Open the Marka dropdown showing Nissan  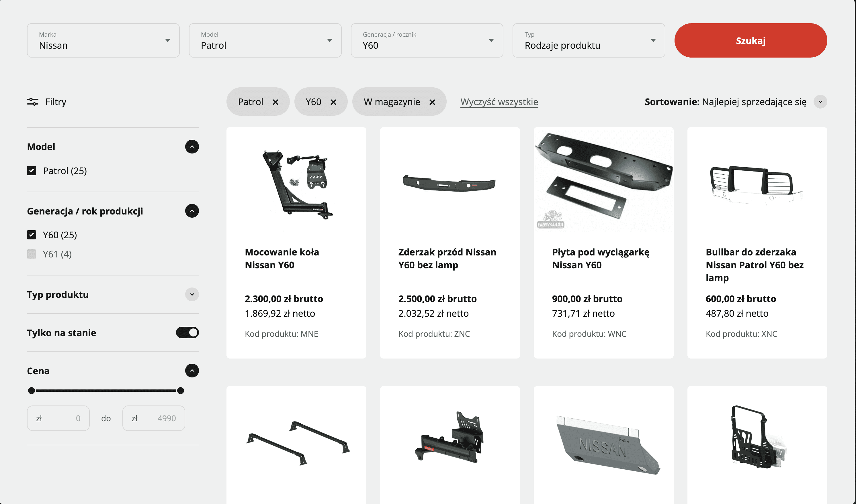103,40
